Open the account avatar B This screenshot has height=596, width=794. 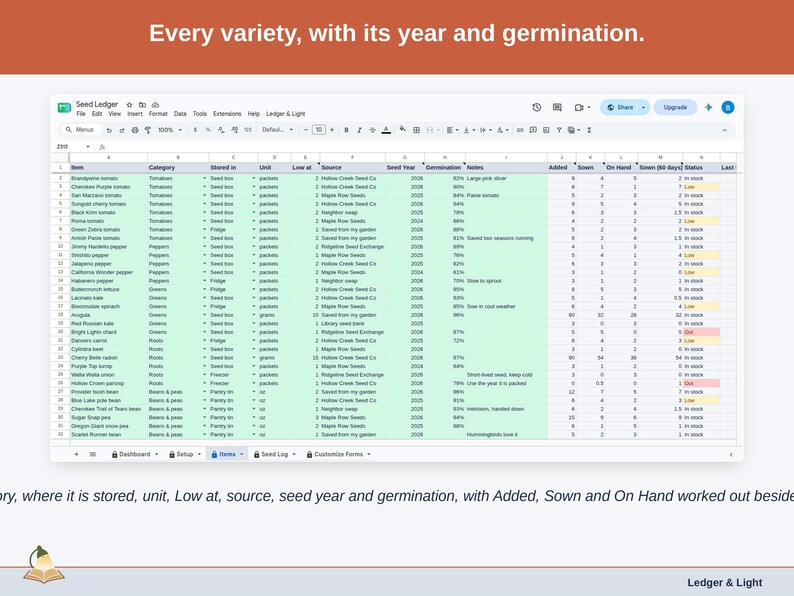[728, 107]
